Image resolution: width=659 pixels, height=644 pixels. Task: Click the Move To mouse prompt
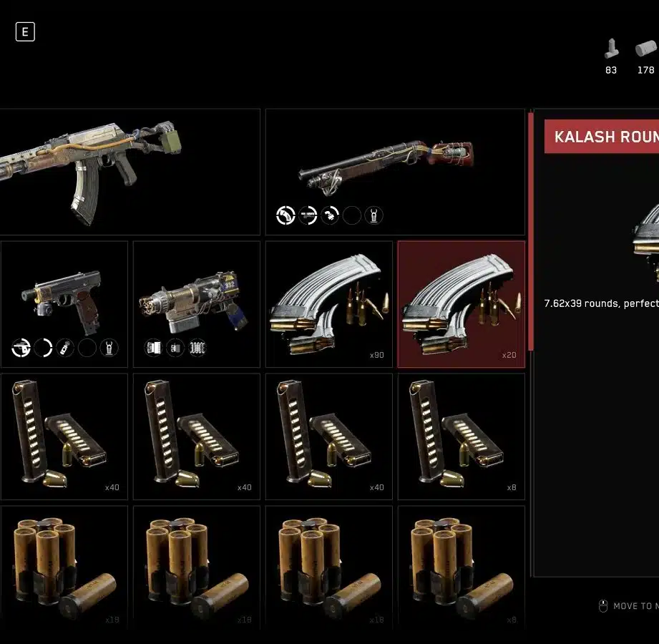click(628, 606)
